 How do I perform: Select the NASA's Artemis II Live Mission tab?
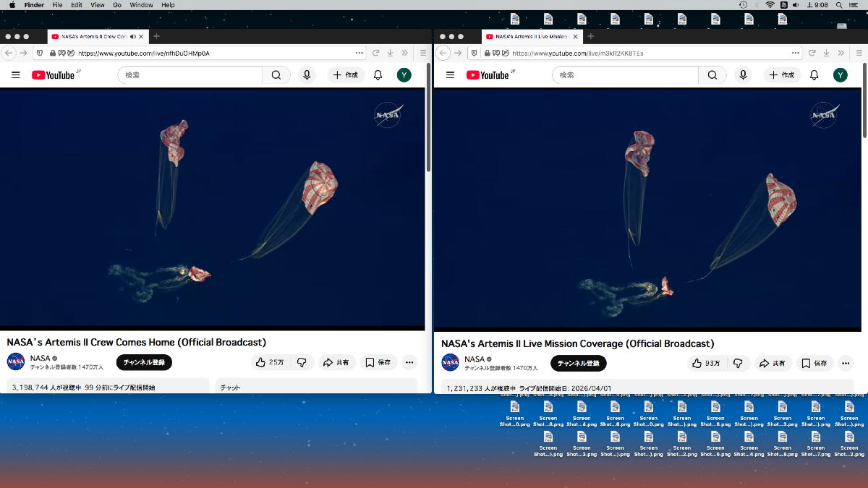point(532,36)
